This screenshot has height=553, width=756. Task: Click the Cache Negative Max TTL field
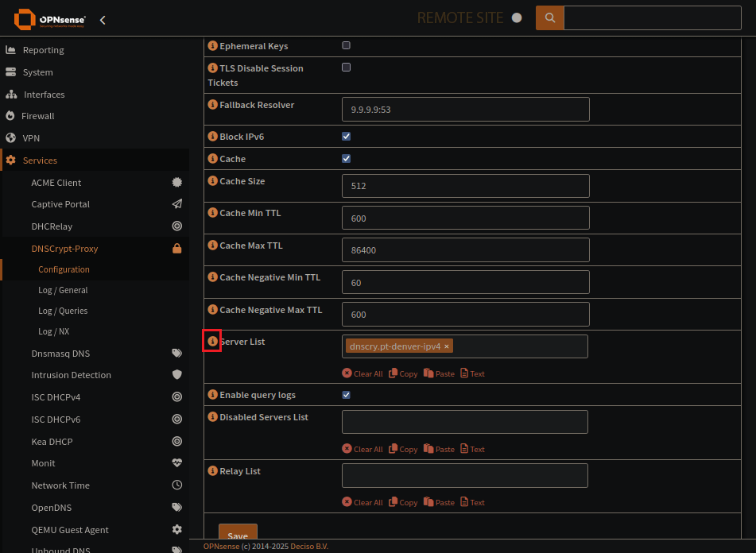pos(466,315)
